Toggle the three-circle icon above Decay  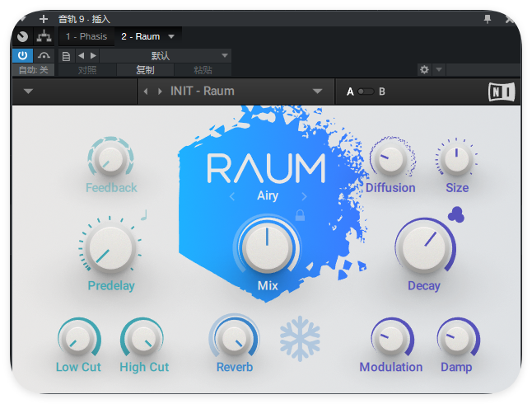point(456,214)
